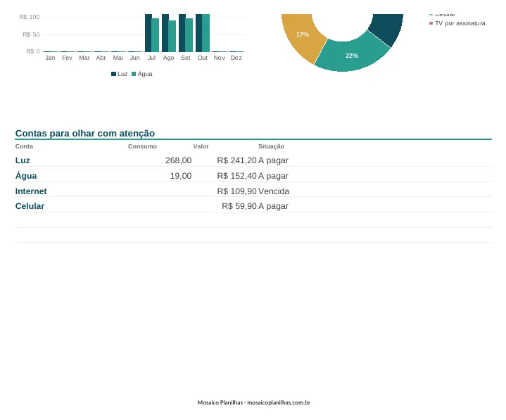Screen dimensions: 506x420
Task: Click the 'R$ 50' axis label
Action: pyautogui.click(x=31, y=34)
